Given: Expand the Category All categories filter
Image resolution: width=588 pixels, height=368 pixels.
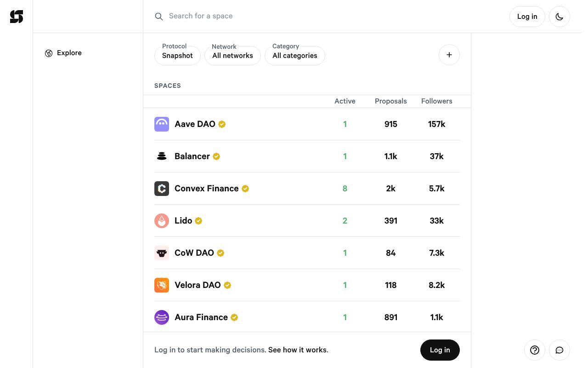Looking at the screenshot, I should (x=294, y=56).
